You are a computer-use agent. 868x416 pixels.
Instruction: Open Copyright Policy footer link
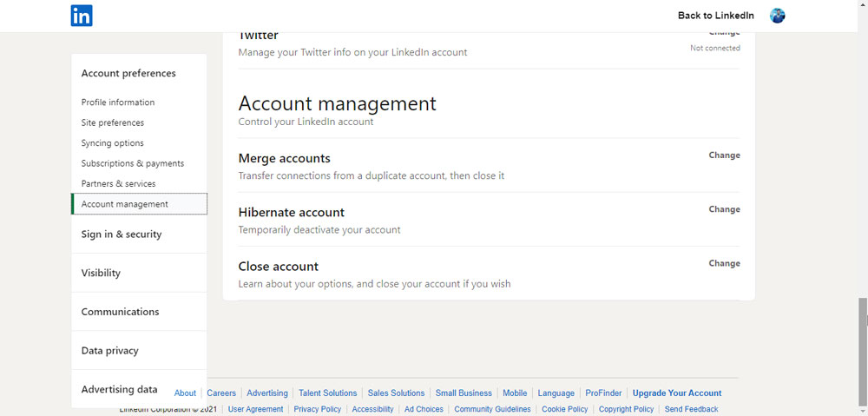(626, 409)
